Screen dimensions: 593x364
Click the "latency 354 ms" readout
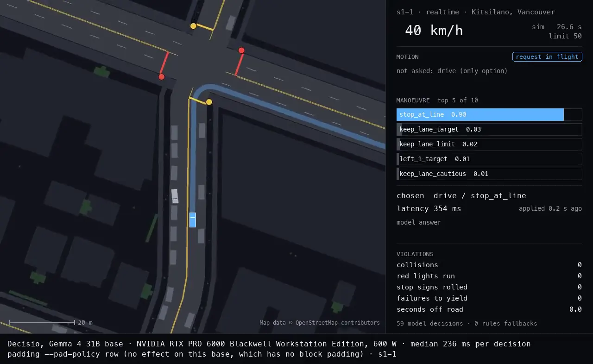pos(429,208)
